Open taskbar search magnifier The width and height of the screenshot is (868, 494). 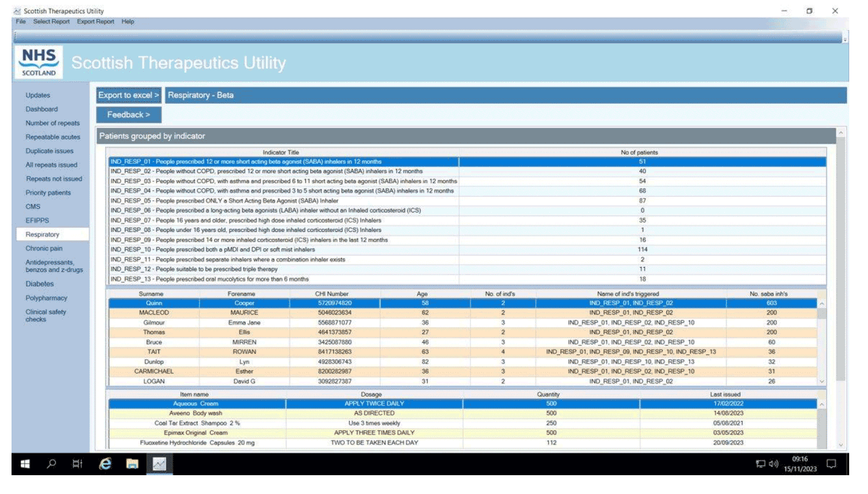(52, 464)
